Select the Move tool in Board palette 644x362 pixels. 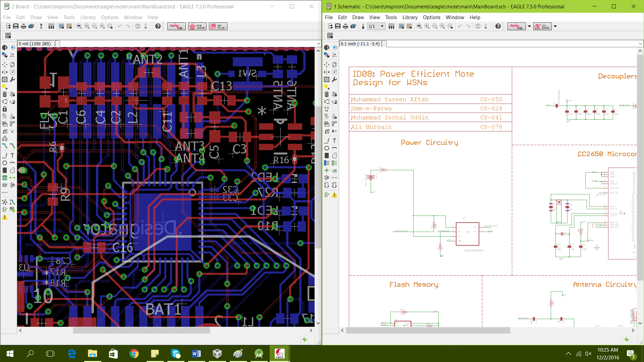[x=5, y=65]
